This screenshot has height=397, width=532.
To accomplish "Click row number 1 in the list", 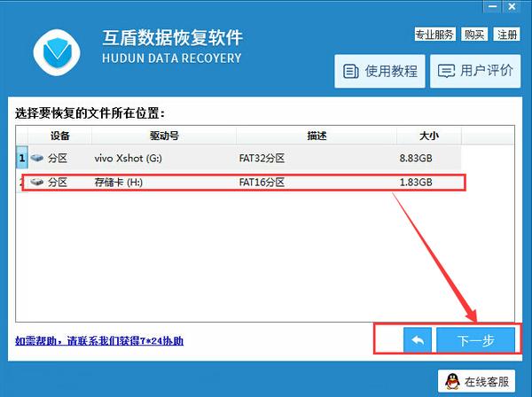I will (x=21, y=158).
